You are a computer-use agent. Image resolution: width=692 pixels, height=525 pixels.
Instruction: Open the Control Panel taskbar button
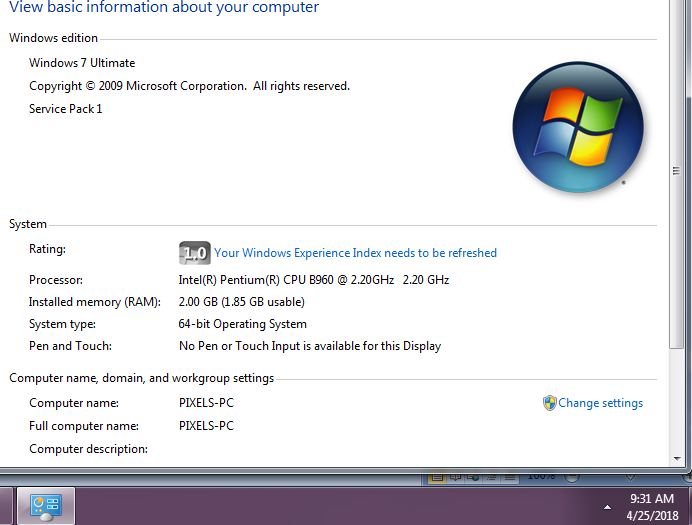[x=46, y=506]
